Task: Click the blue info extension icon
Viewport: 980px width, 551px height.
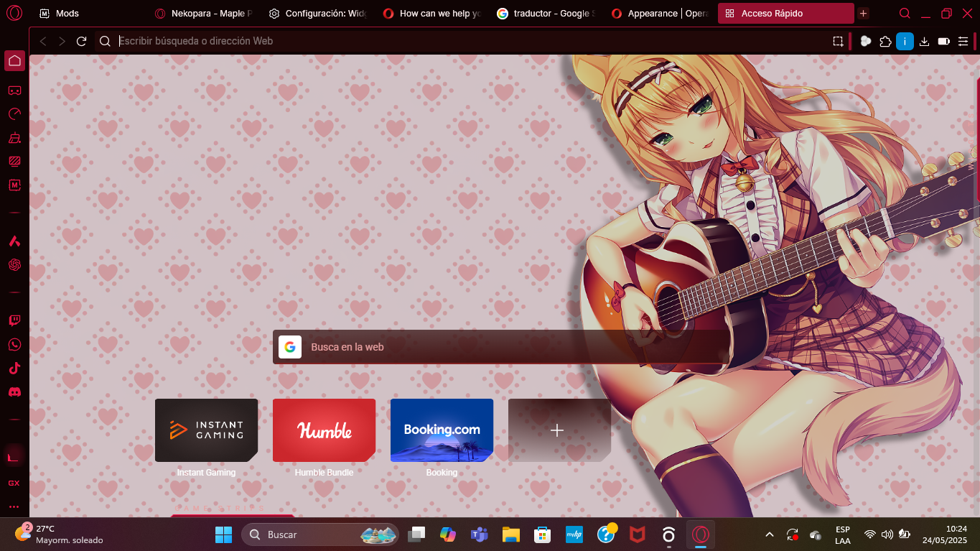Action: pos(905,41)
